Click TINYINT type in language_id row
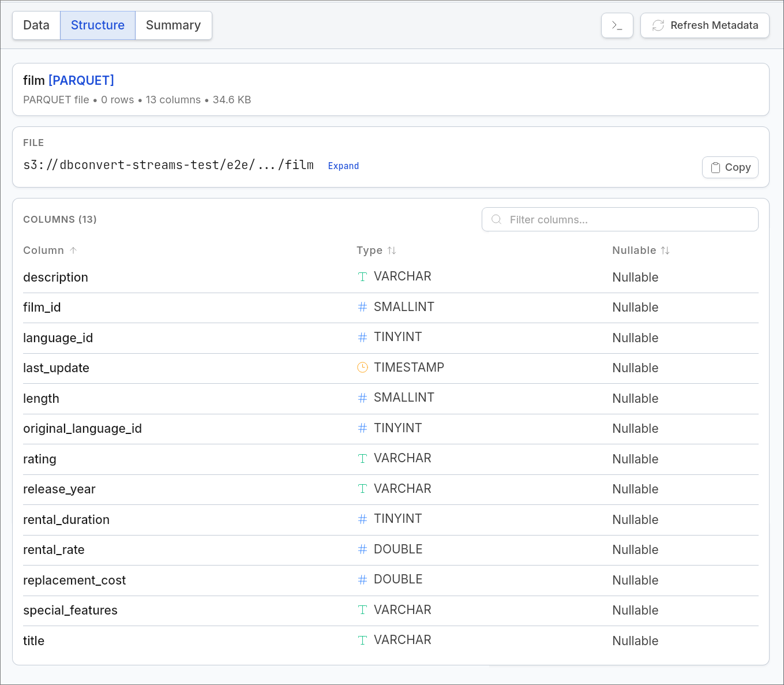This screenshot has height=685, width=784. [397, 337]
